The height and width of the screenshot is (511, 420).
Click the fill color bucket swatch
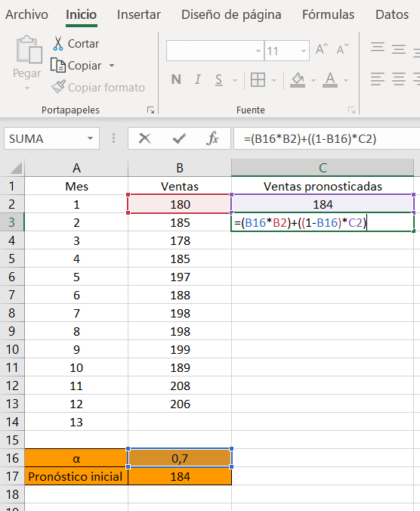(298, 80)
